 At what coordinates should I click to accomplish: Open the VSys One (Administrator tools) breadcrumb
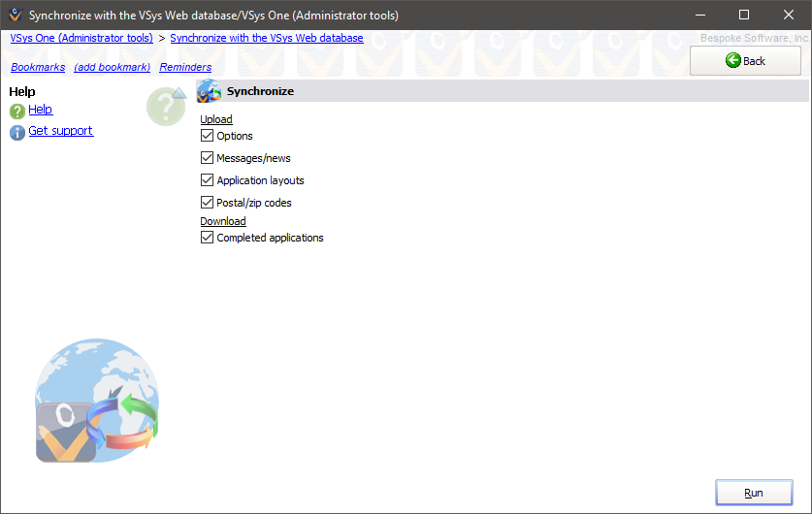(x=81, y=38)
